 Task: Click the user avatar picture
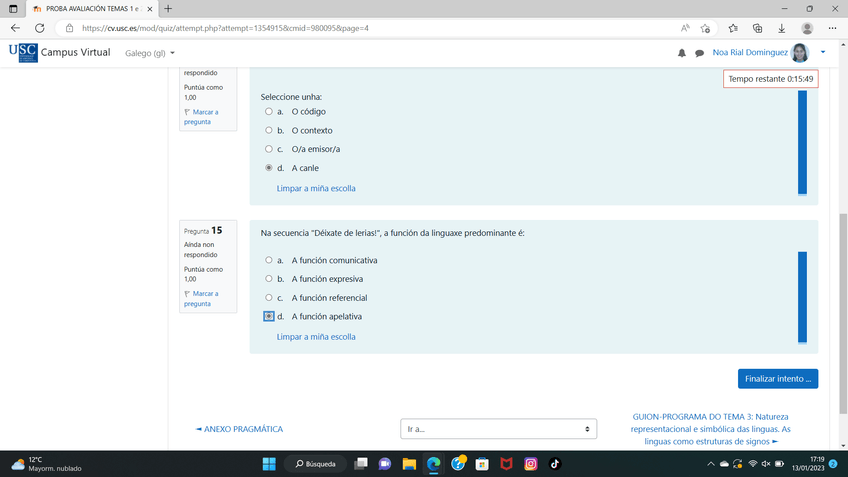[799, 52]
